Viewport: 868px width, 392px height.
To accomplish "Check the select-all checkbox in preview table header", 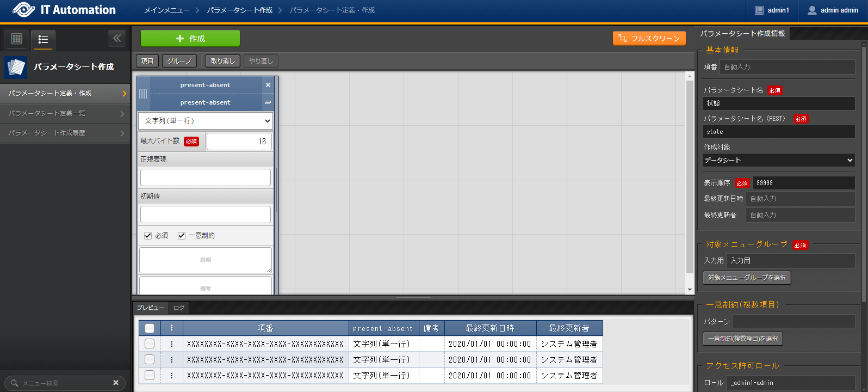I will 150,328.
